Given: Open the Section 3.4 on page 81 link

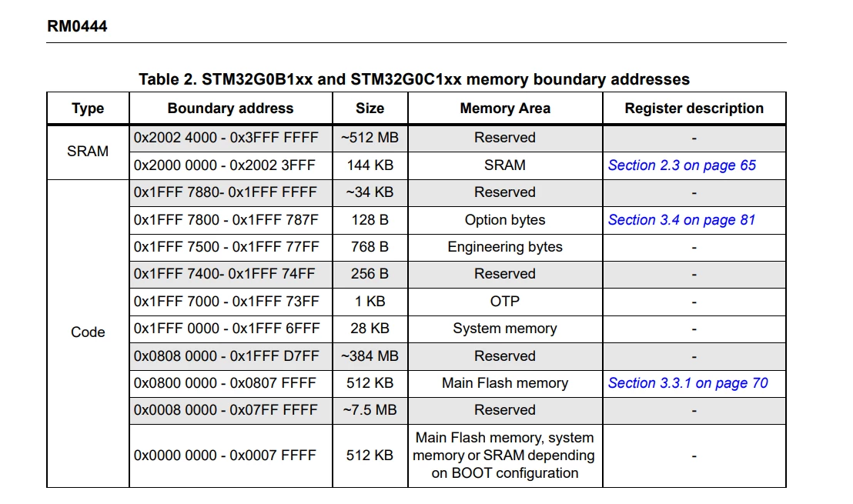Looking at the screenshot, I should 681,219.
